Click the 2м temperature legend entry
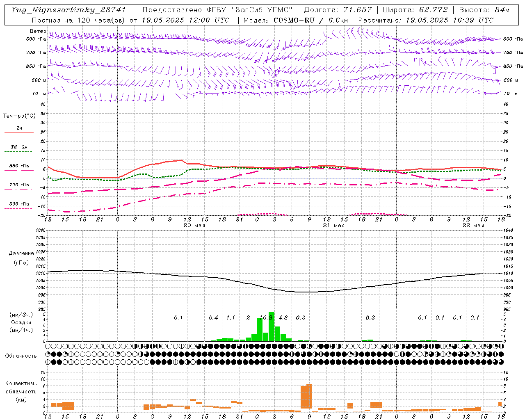Screen dimensions: 525x420 pyautogui.click(x=19, y=128)
